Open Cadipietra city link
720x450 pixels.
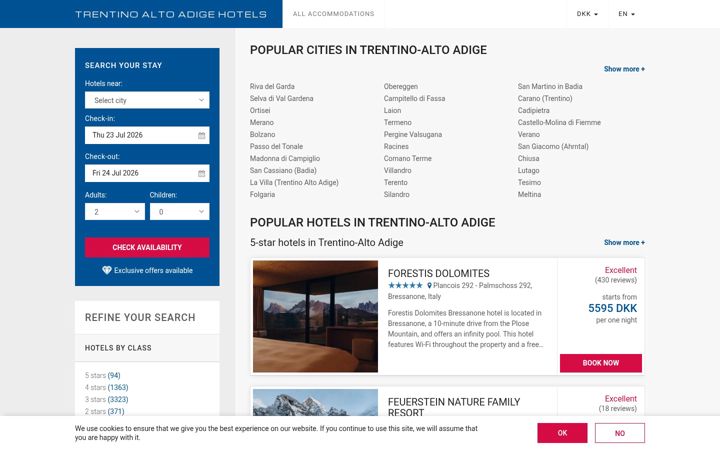pyautogui.click(x=534, y=110)
